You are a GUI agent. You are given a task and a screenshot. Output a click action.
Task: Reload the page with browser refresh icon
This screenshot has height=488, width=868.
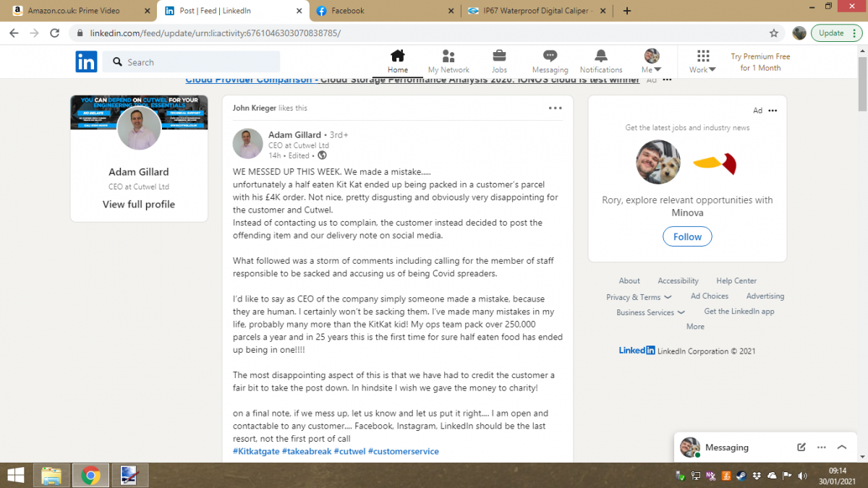(54, 33)
